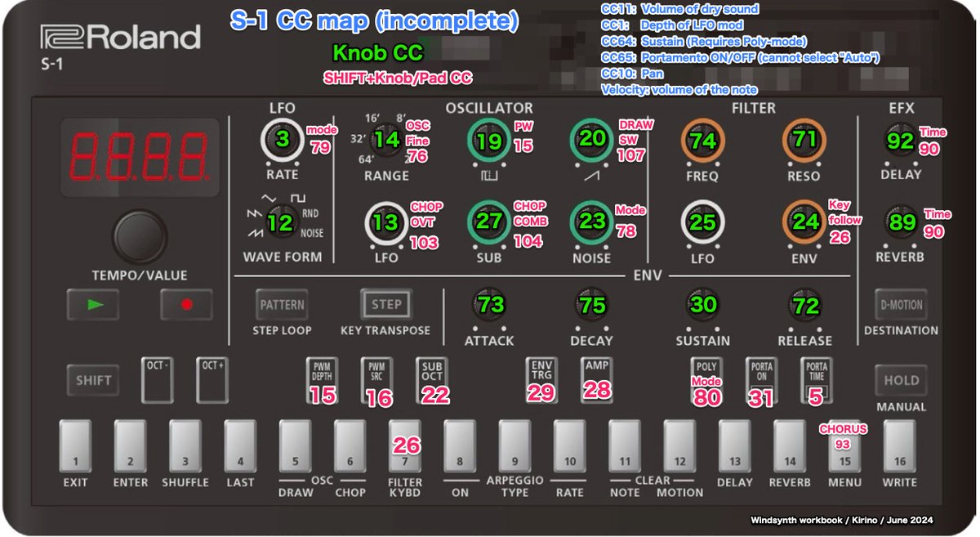This screenshot has height=537, width=980.
Task: Click step pad 12 labeled MOTION
Action: (x=679, y=445)
